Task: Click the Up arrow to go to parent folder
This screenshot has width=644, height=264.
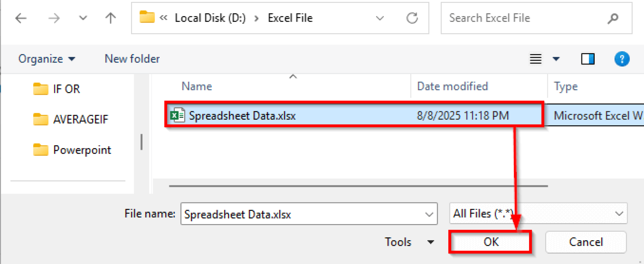Action: coord(111,18)
